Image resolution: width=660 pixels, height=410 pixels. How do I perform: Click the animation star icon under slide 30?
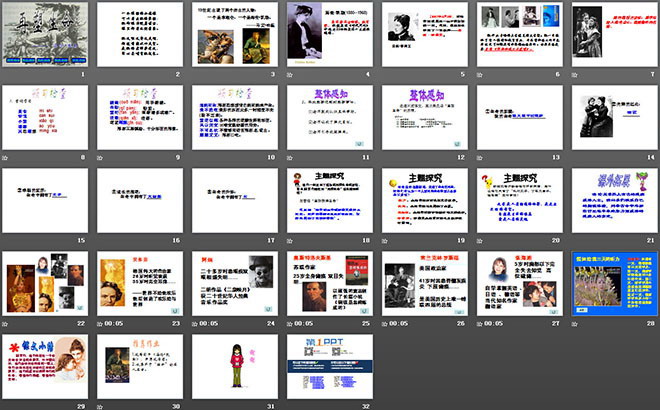click(x=101, y=406)
